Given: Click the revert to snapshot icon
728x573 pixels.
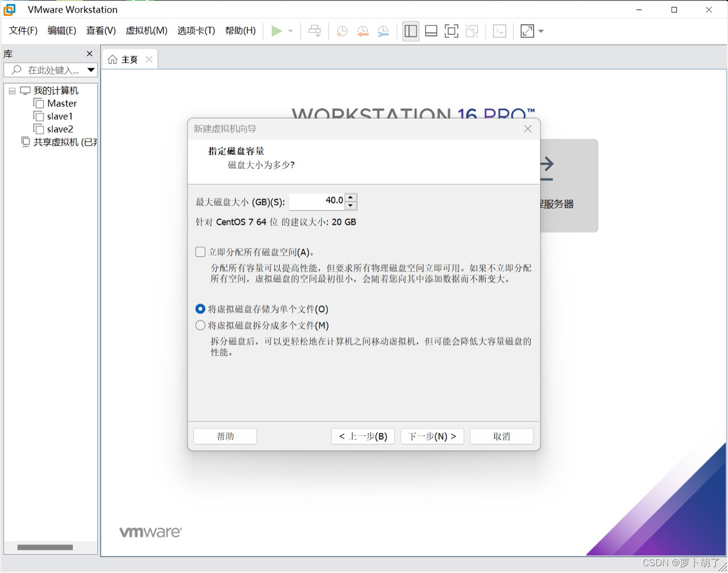Looking at the screenshot, I should click(363, 31).
